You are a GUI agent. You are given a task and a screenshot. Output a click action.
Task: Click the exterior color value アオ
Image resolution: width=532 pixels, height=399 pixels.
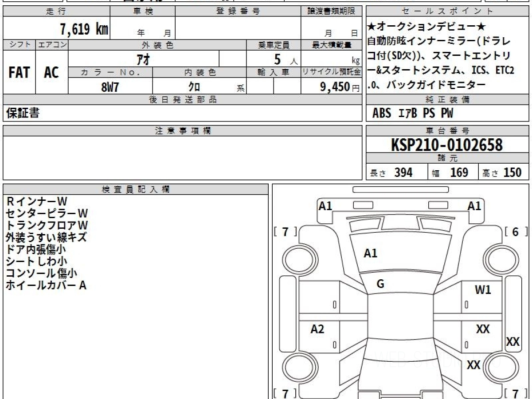click(x=143, y=59)
